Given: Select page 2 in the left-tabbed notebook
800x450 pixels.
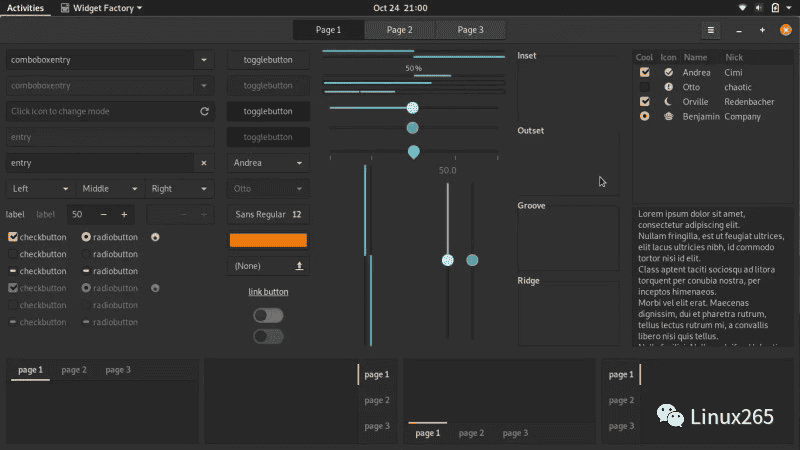Looking at the screenshot, I should (621, 400).
